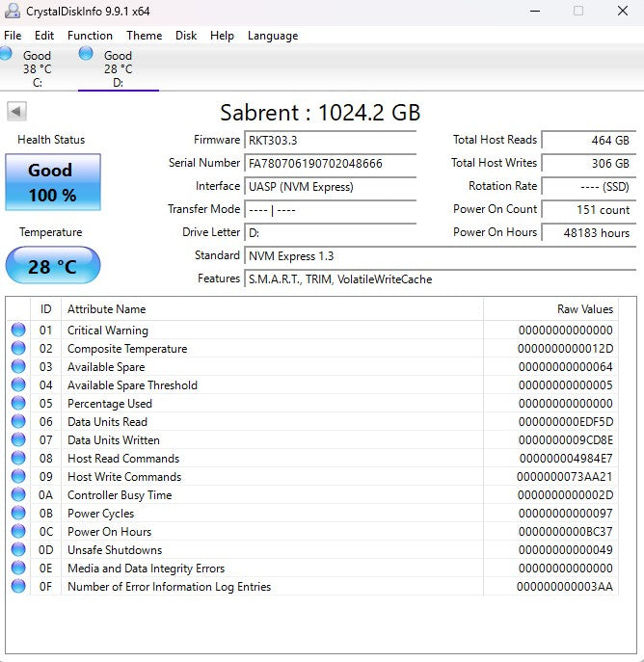
Task: Click raw value 000000000EDF5D
Action: pyautogui.click(x=566, y=421)
